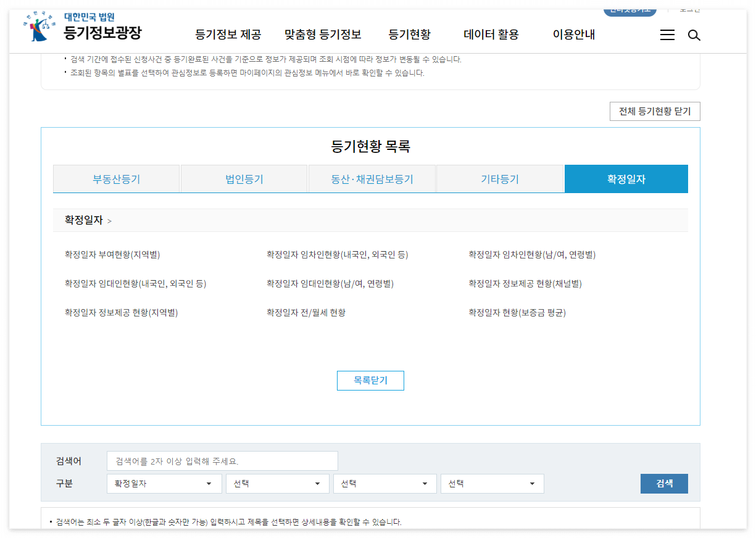The image size is (756, 538).
Task: Open the 동산·채권담보등기 tab
Action: (x=372, y=178)
